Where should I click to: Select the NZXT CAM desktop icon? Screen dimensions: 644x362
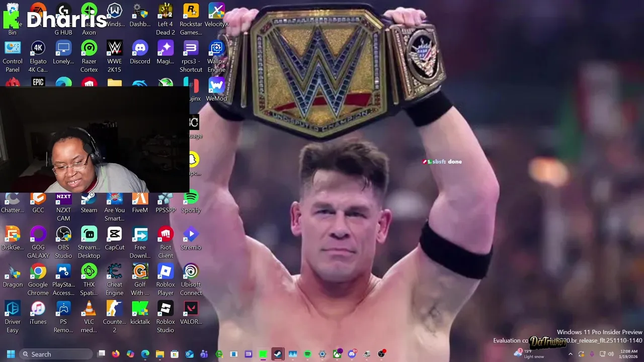63,206
